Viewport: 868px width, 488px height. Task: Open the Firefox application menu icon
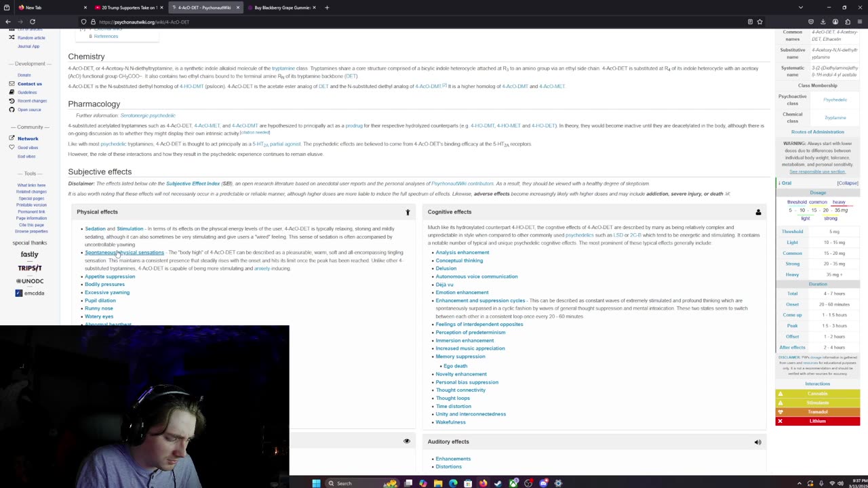(x=859, y=22)
